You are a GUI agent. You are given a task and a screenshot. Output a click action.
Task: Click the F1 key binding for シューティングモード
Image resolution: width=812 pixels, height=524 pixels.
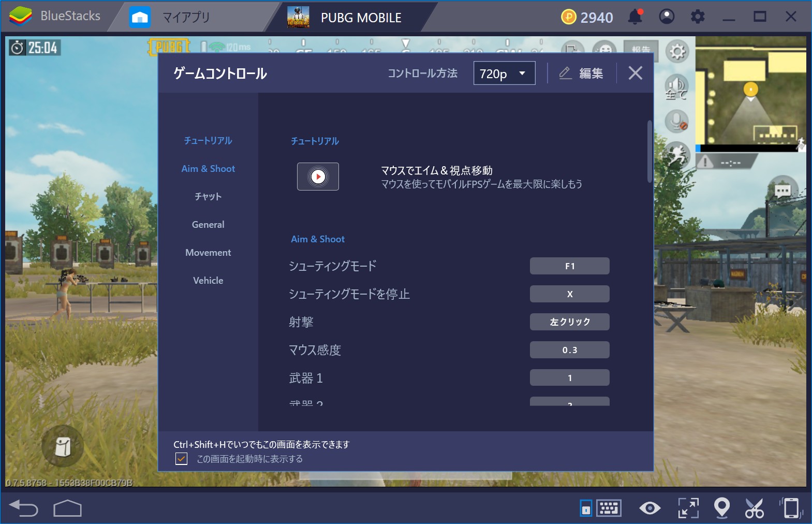[569, 266]
